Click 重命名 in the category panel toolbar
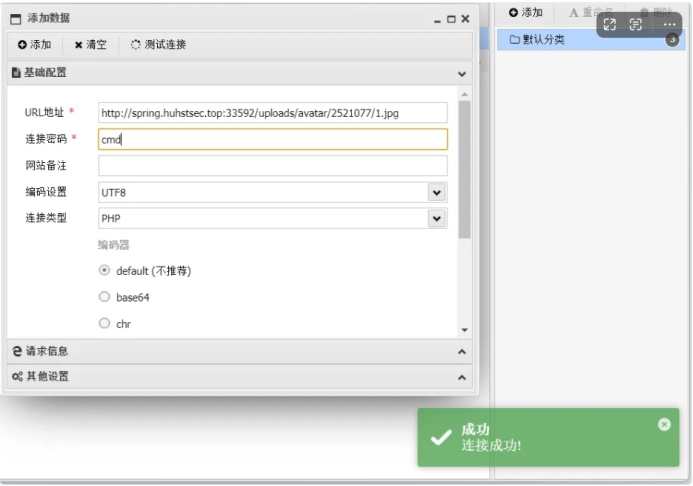693x486 pixels. (x=589, y=13)
